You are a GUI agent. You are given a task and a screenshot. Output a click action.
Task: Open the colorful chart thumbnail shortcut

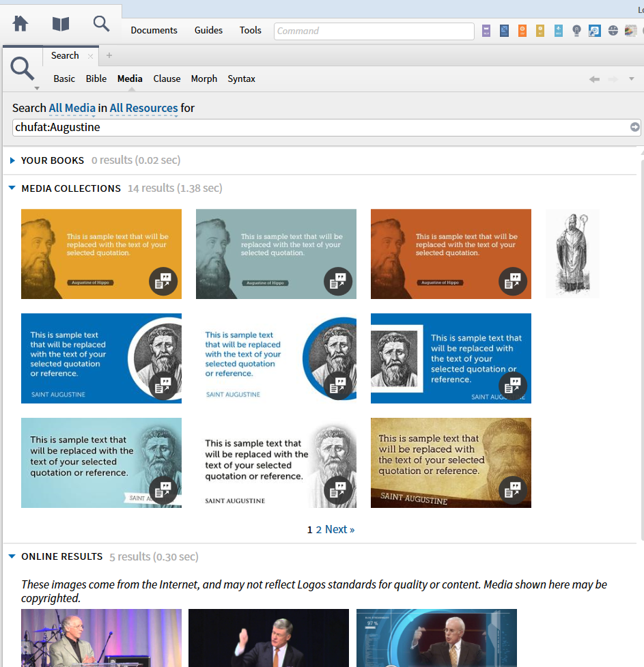pyautogui.click(x=631, y=31)
